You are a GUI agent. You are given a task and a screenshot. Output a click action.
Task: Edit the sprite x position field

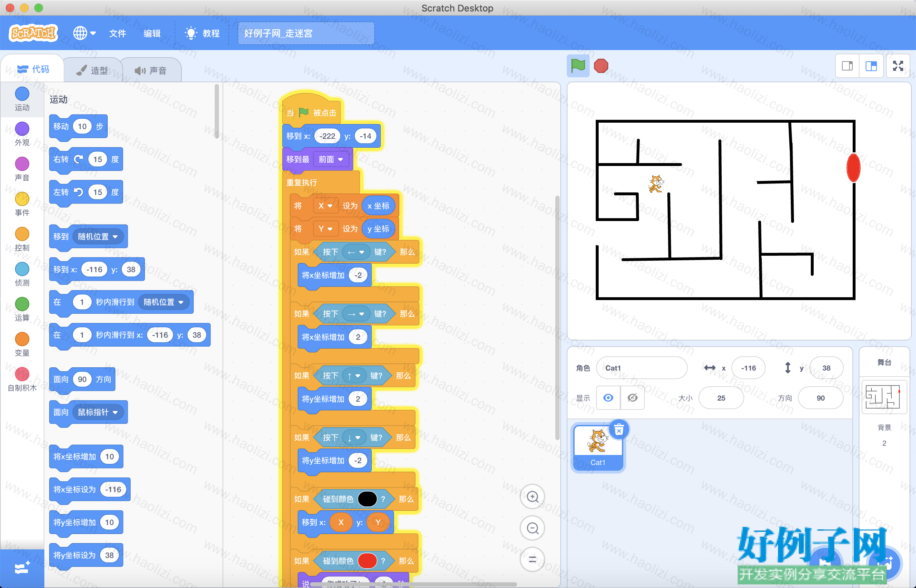[x=748, y=368]
